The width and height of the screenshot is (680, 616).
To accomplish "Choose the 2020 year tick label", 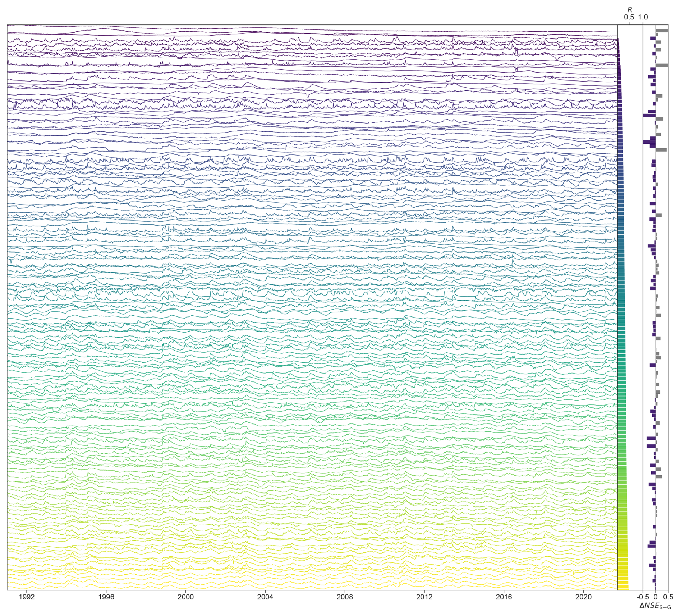I will pos(583,597).
